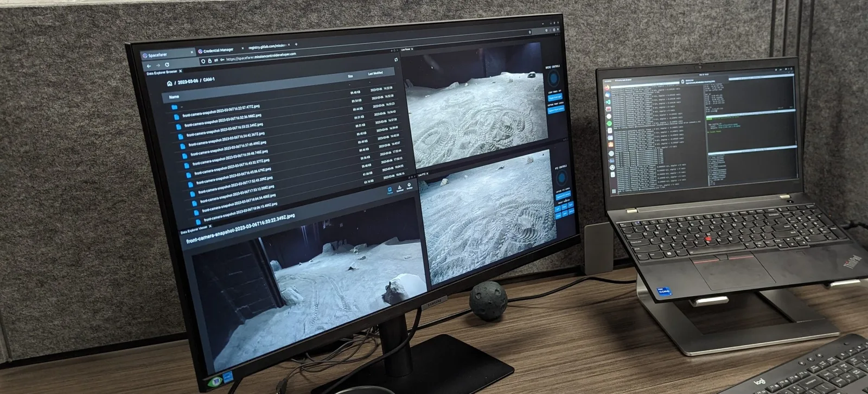Click the refresh icon in Data Explorer Browser panel
This screenshot has width=868, height=394.
click(x=396, y=60)
